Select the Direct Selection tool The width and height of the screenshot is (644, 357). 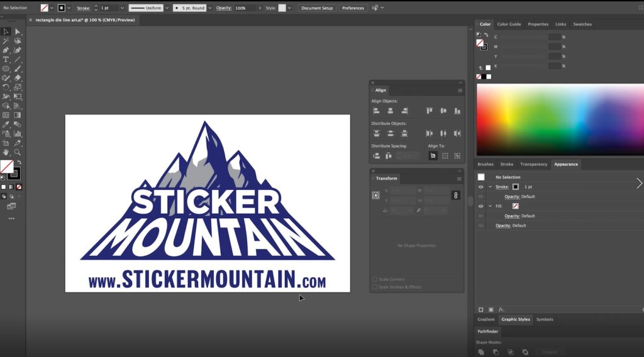[x=17, y=31]
